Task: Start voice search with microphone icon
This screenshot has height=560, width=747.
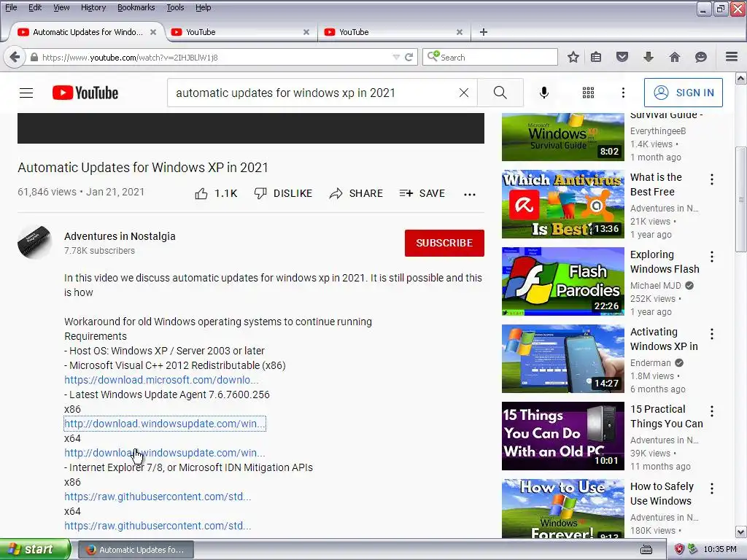Action: (543, 93)
